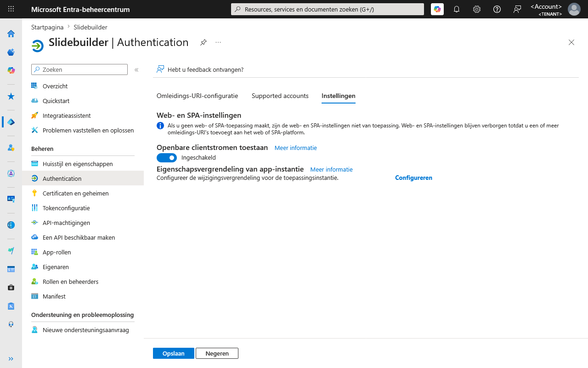This screenshot has width=588, height=368.
Task: Focus the global resources search box
Action: 328,9
